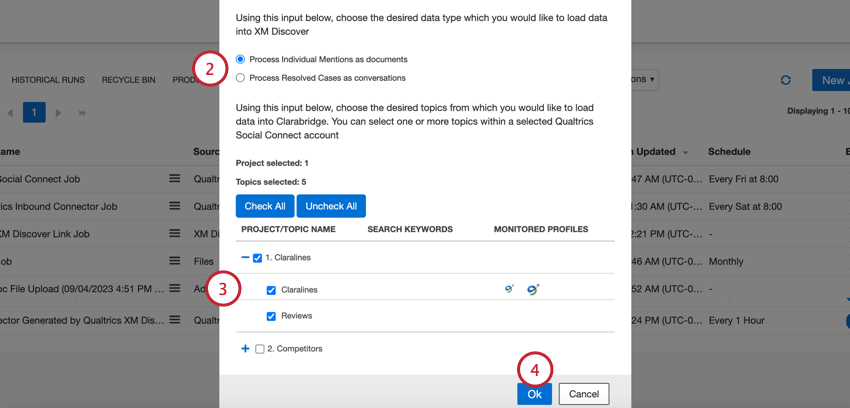The image size is (850, 408).
Task: Open menu icon for Generated by Qualtrics row
Action: click(175, 320)
